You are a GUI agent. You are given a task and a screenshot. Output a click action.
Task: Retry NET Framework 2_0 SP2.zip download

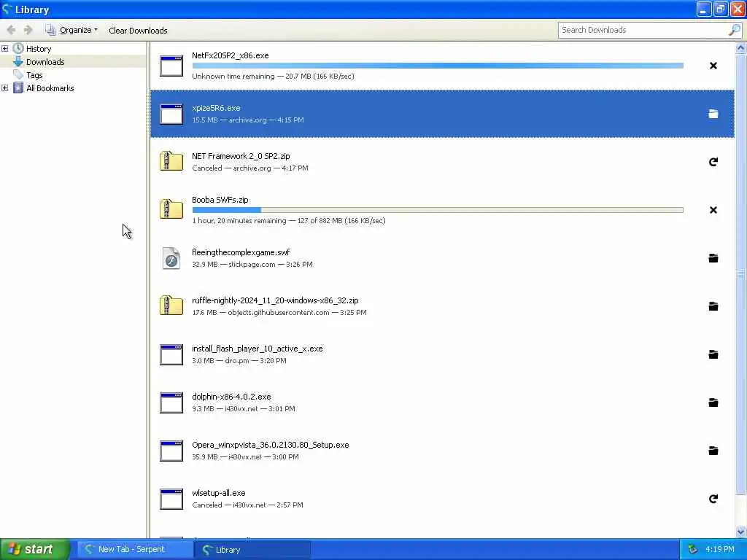[713, 162]
